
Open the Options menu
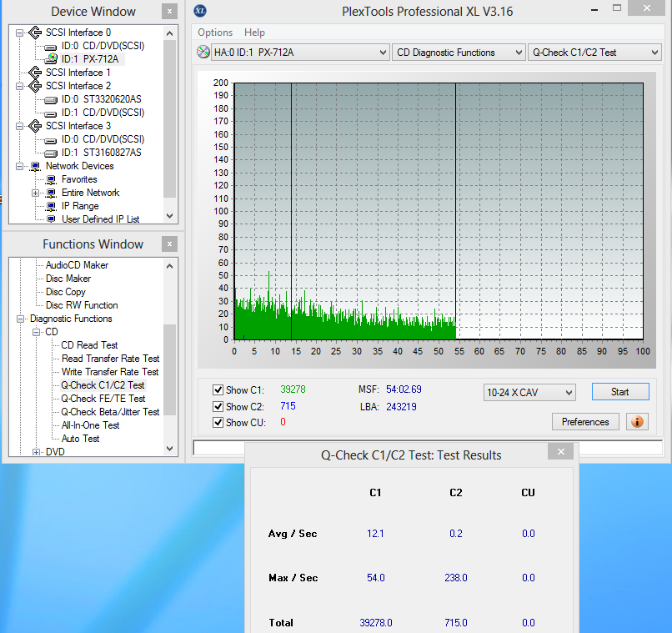215,33
